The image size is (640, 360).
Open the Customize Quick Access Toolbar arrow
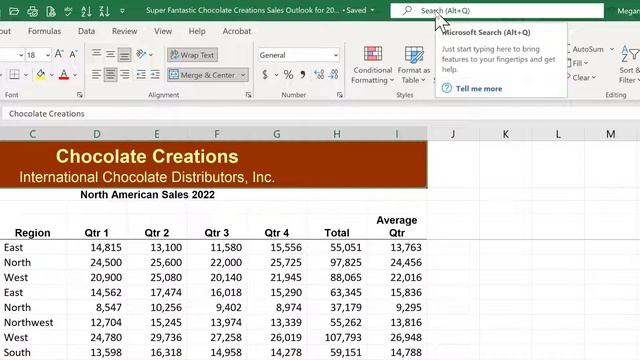pos(122,11)
